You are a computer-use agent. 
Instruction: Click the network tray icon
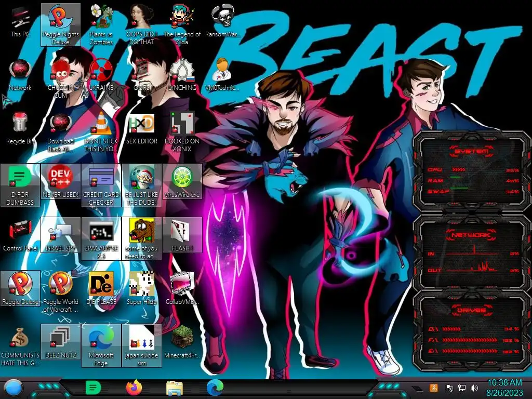(462, 388)
